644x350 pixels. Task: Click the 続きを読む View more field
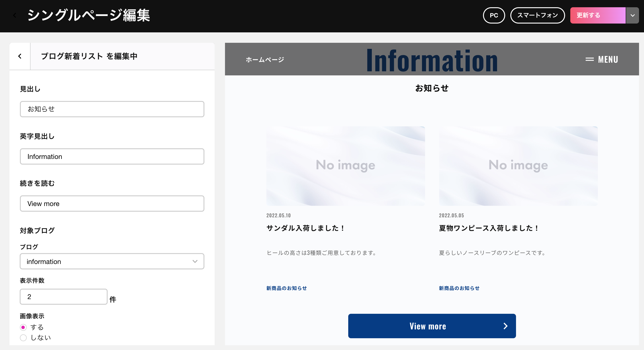[x=112, y=204]
